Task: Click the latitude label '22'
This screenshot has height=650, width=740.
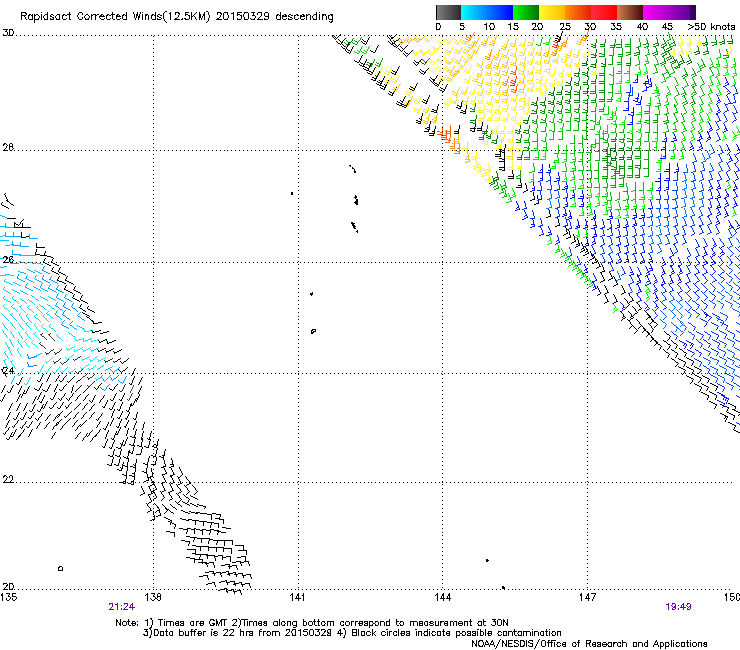Action: click(8, 480)
